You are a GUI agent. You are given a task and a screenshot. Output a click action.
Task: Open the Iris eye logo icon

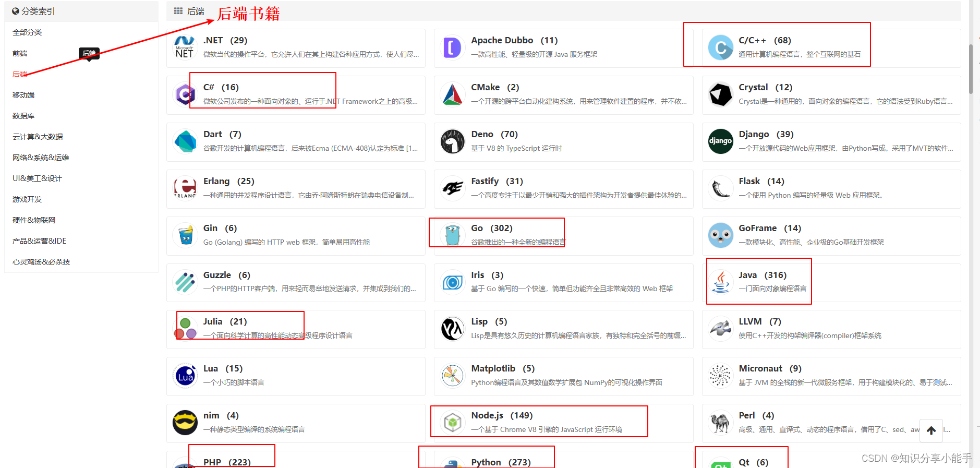(452, 282)
